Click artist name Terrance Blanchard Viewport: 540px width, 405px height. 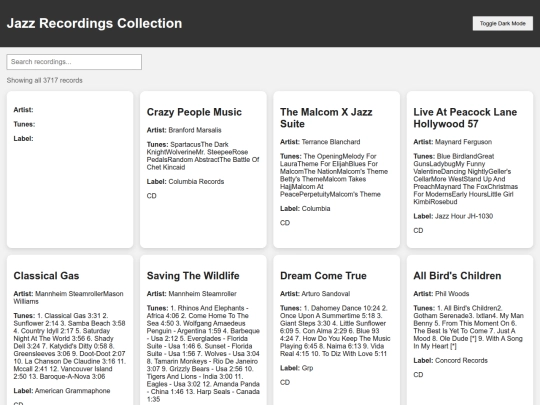(x=331, y=142)
